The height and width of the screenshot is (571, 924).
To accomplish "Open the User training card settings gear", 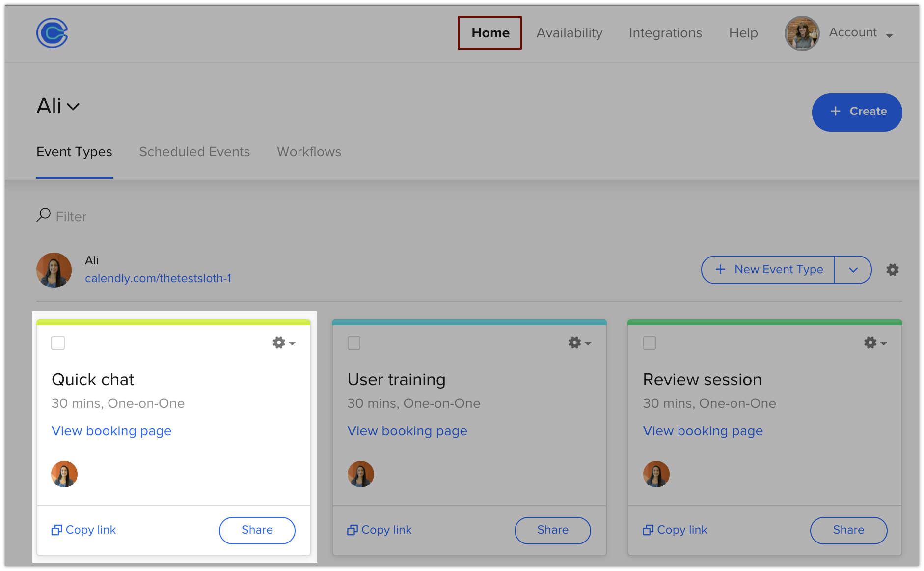I will coord(574,343).
